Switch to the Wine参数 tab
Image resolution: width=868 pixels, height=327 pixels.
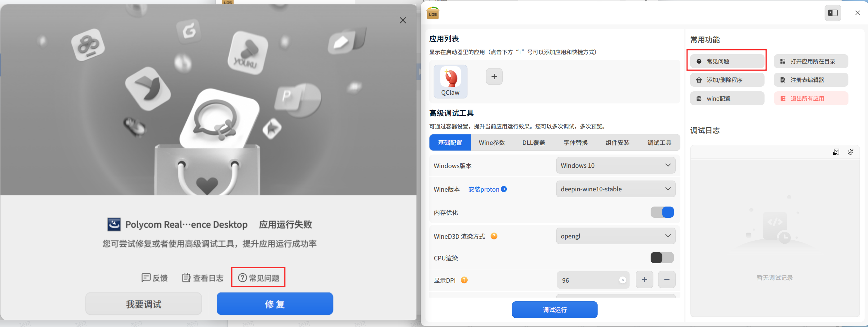(x=492, y=143)
